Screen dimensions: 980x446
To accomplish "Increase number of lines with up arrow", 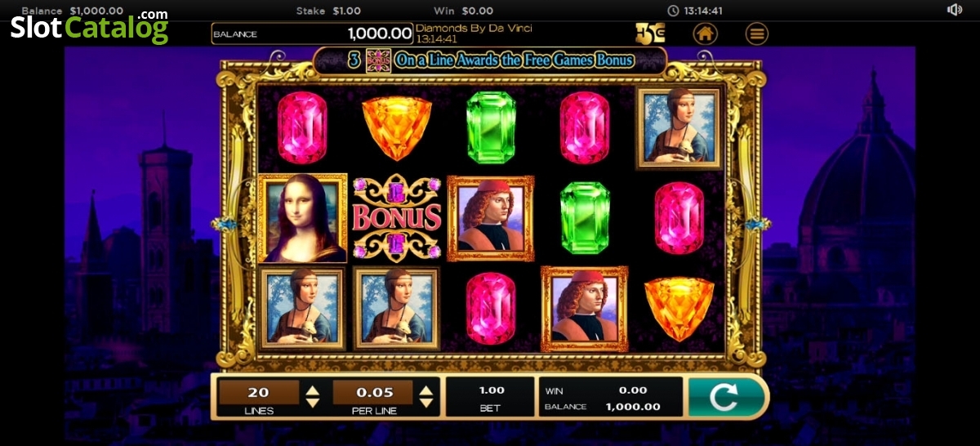I will 312,390.
